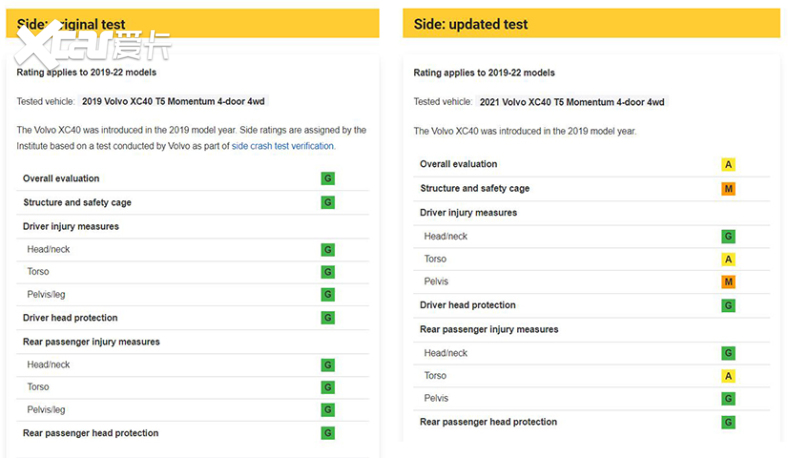
Task: Click the updated Rear passenger injury measures row
Action: click(x=592, y=329)
